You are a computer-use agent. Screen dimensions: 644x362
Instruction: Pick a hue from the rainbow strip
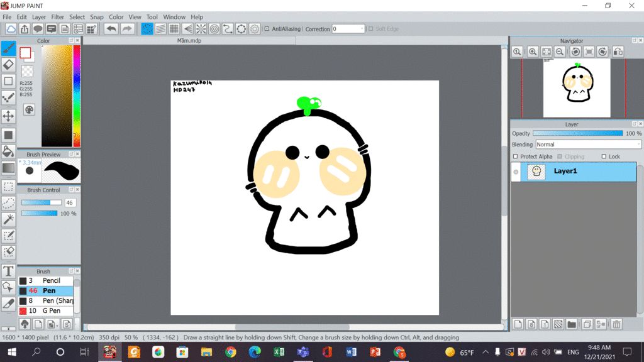point(77,96)
